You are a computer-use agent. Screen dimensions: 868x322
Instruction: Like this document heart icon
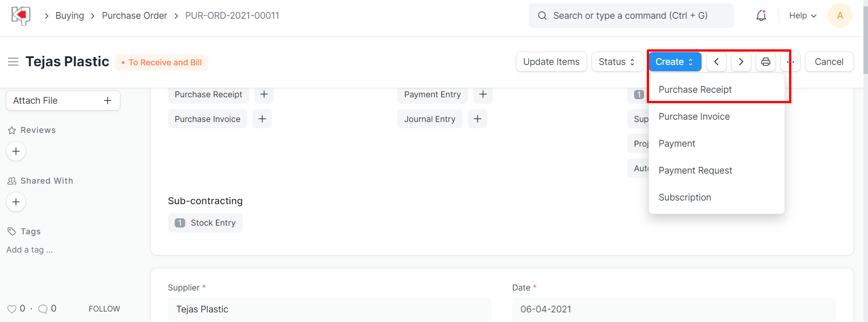(12, 309)
